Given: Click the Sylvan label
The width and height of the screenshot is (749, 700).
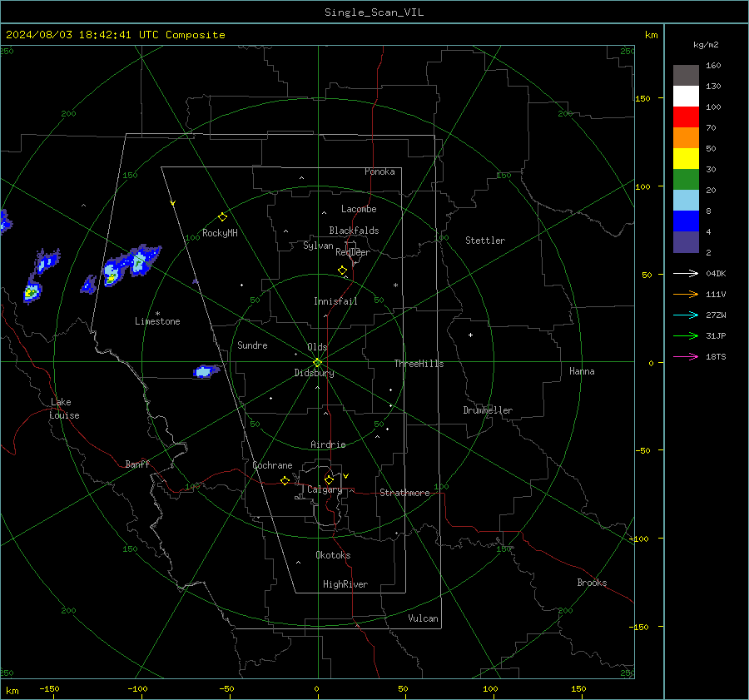Looking at the screenshot, I should [318, 246].
